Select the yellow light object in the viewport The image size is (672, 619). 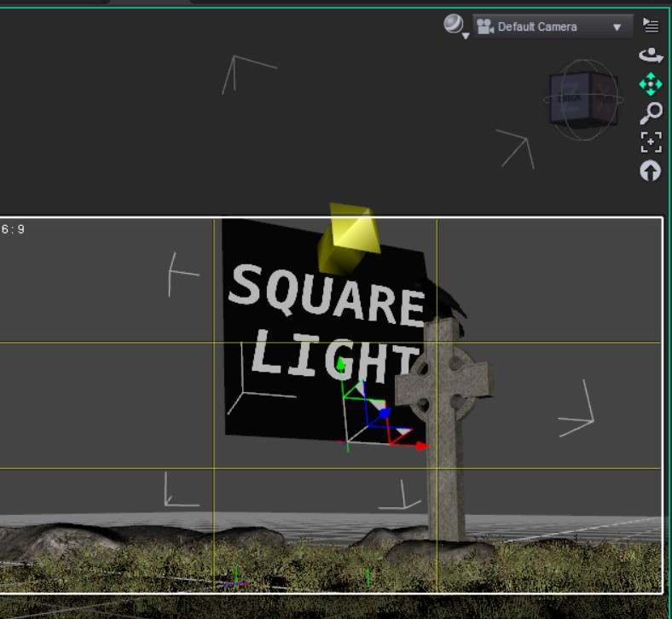(x=349, y=238)
